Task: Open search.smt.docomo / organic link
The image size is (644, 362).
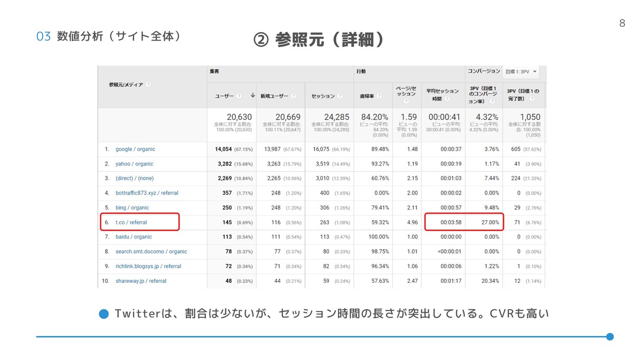Action: 151,252
